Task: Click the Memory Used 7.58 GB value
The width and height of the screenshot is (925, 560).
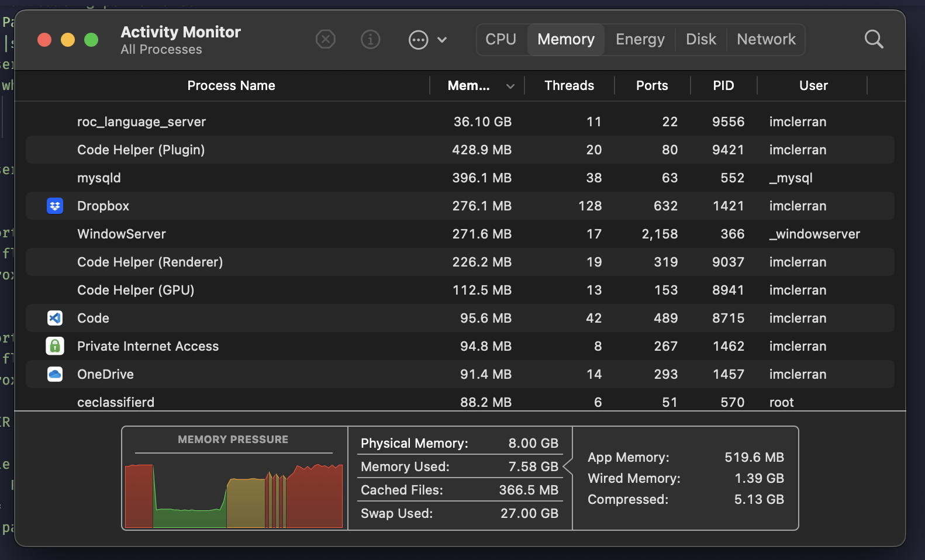Action: tap(533, 466)
